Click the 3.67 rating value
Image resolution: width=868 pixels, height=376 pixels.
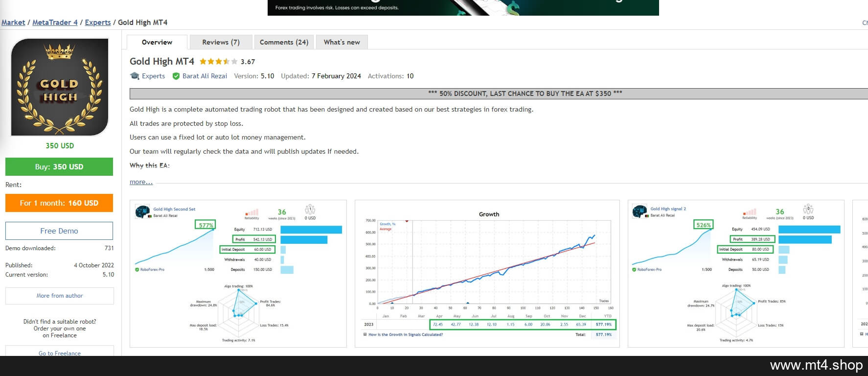click(248, 62)
